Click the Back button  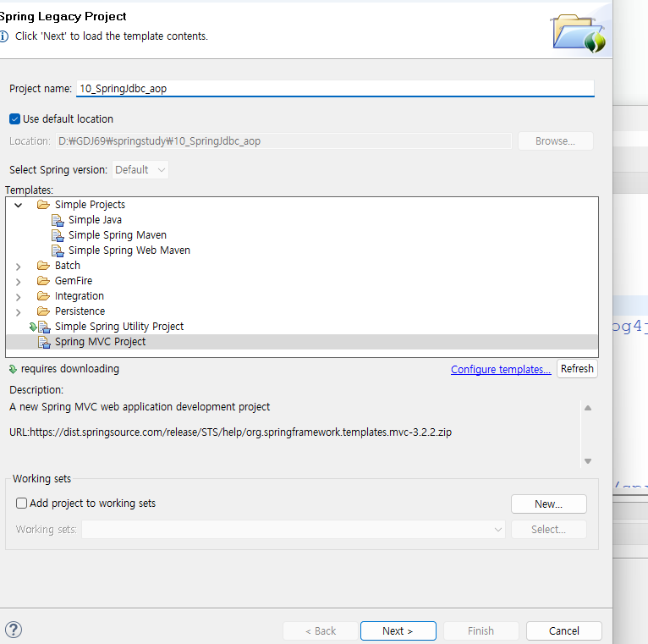coord(321,630)
